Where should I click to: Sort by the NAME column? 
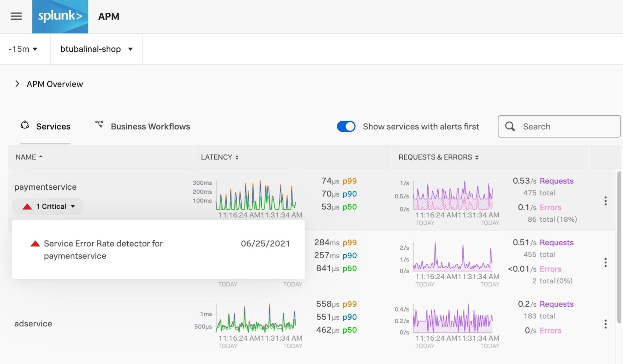pos(29,157)
